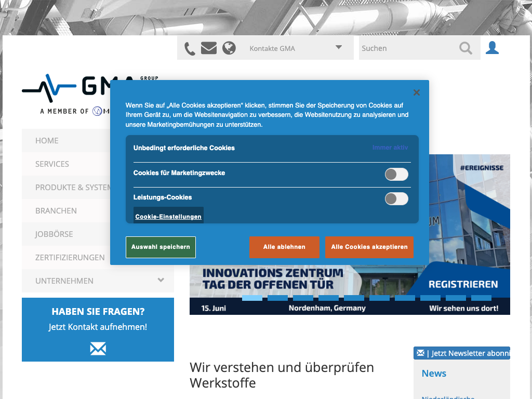Click Unbedingt erforderliche Cookies label

pos(184,148)
